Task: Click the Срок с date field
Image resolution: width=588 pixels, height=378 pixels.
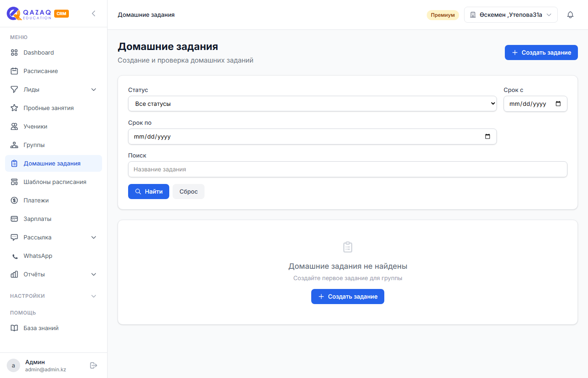Action: [535, 104]
